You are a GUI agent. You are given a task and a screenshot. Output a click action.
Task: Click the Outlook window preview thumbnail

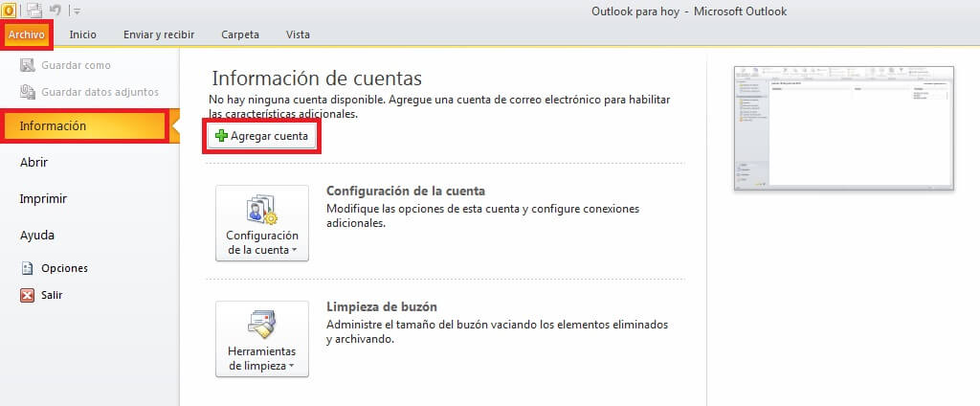(844, 128)
